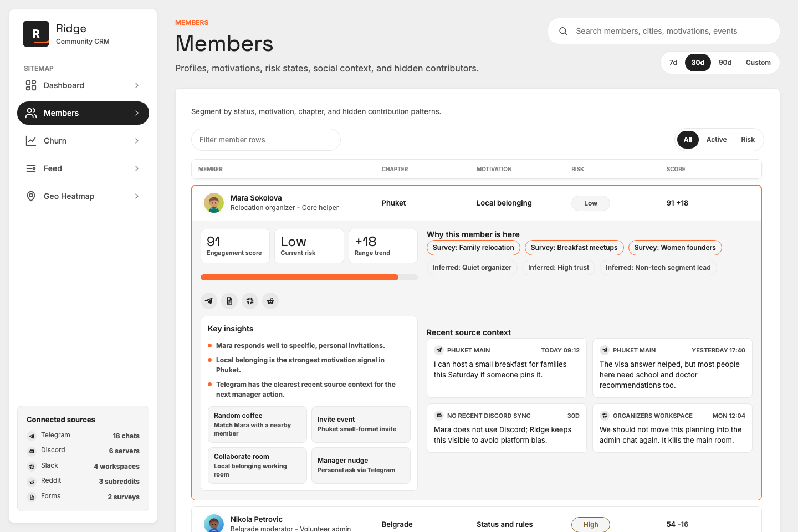Expand the Churn chevron
The height and width of the screenshot is (532, 798).
coord(137,141)
